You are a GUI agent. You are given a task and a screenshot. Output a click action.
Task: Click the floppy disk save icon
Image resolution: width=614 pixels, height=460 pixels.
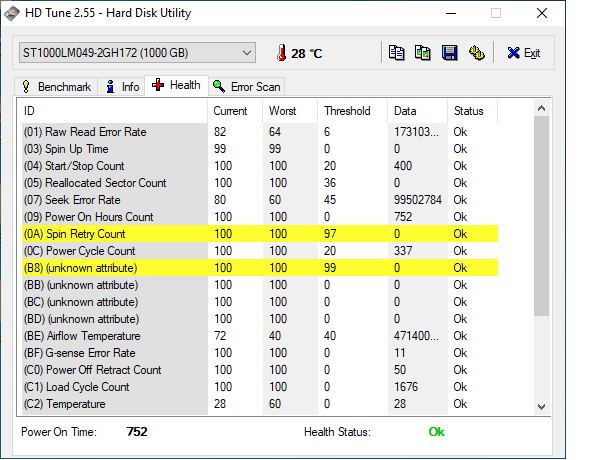tap(450, 53)
